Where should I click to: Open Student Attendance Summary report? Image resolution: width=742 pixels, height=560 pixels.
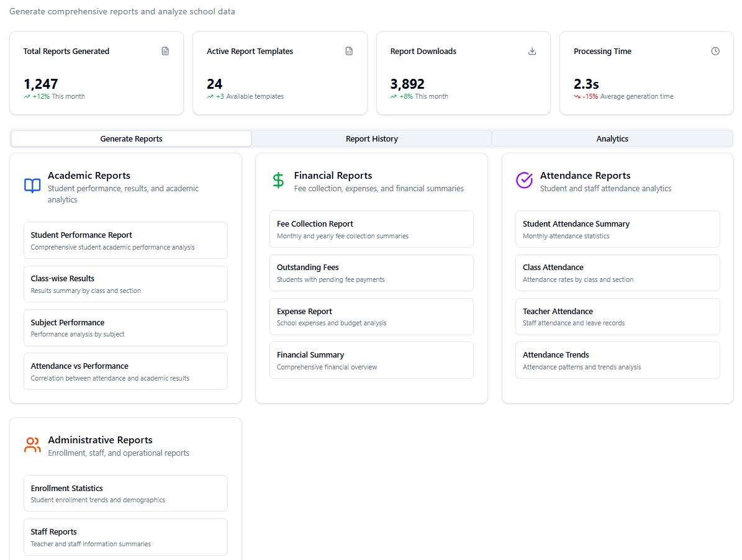618,229
